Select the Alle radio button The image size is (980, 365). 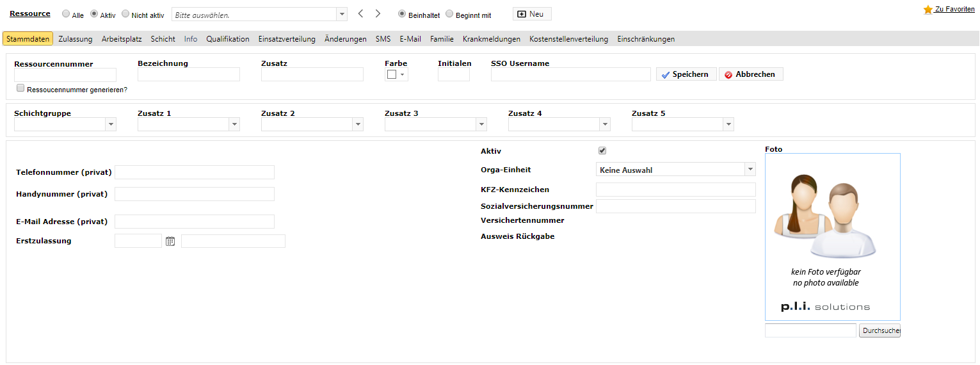pos(66,13)
